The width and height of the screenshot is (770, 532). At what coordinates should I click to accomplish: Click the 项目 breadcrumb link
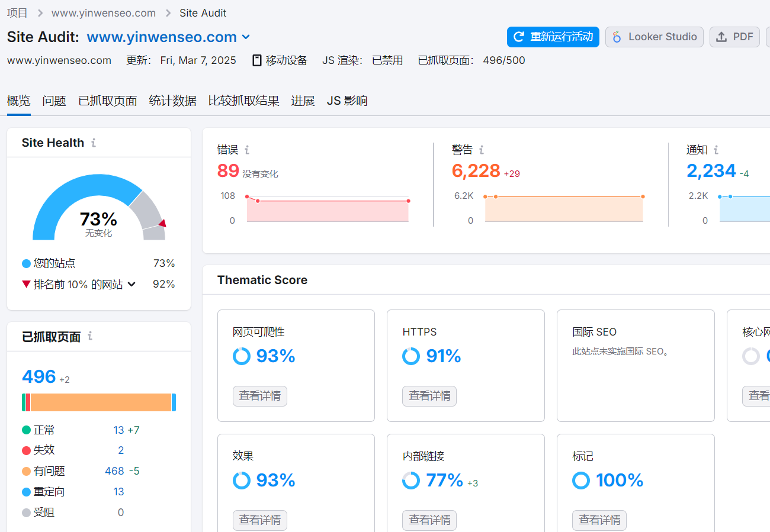(x=17, y=13)
